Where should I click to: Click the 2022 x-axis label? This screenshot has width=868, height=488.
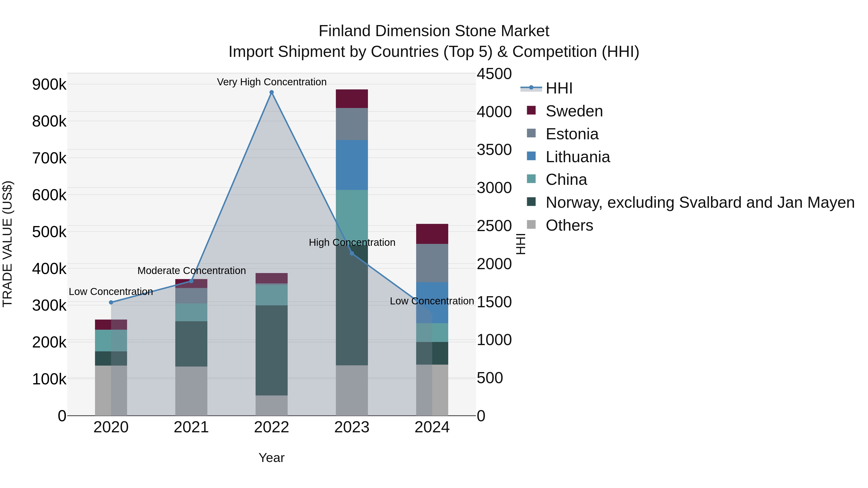(x=271, y=427)
